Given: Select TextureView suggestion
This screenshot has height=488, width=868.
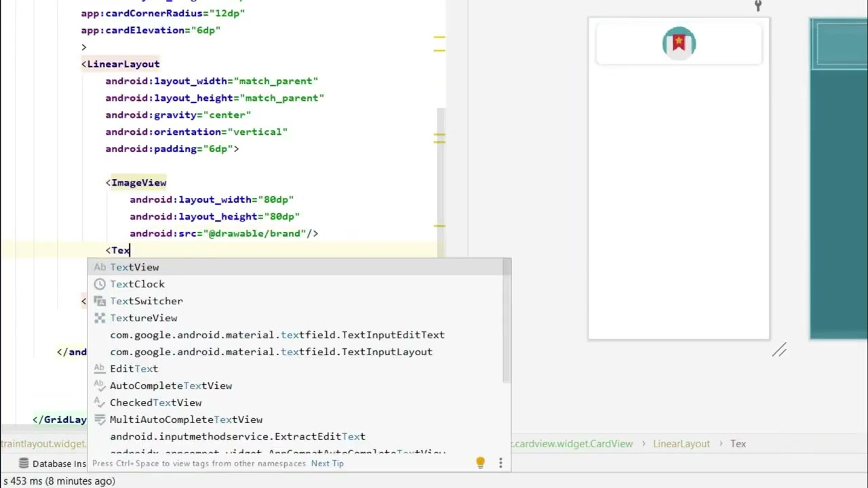Looking at the screenshot, I should (x=299, y=318).
